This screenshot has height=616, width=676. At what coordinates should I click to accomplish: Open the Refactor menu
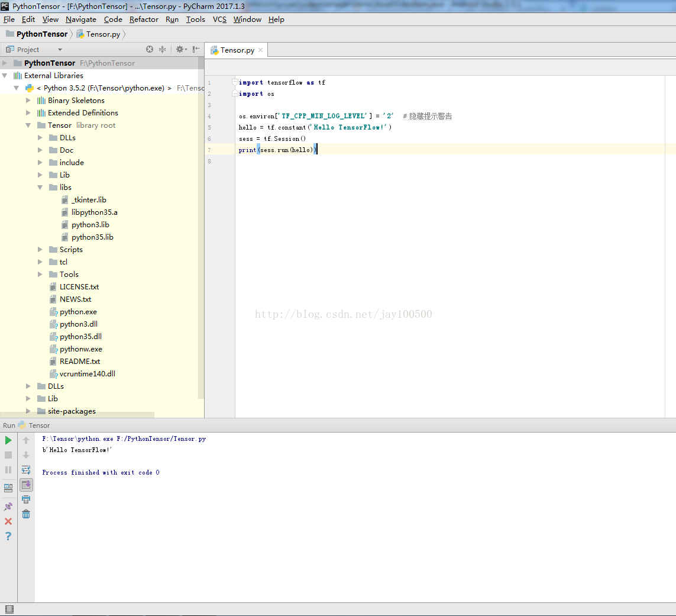[144, 20]
